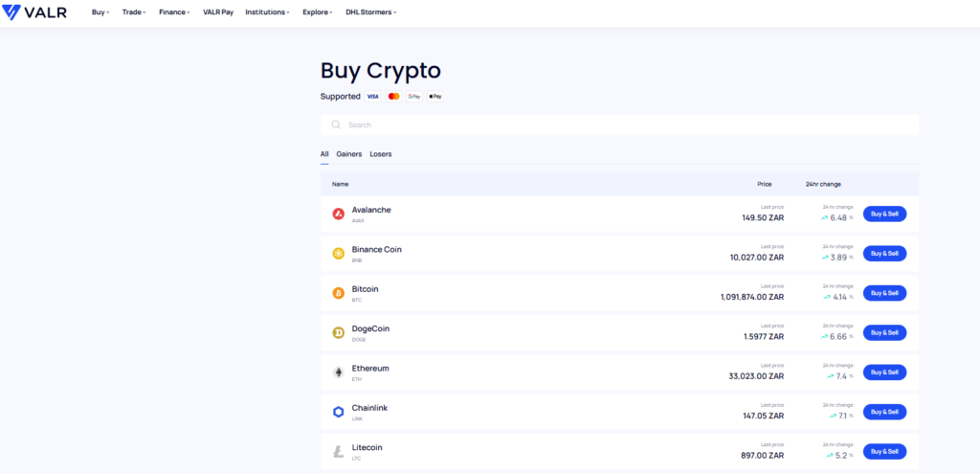Screen dimensions: 980x474
Task: Click the Google Pay icon
Action: [x=414, y=97]
